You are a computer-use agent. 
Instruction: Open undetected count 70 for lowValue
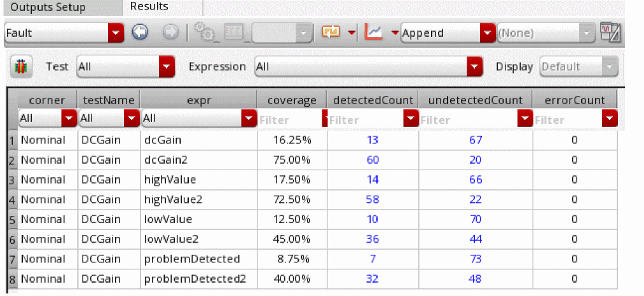[x=475, y=219]
